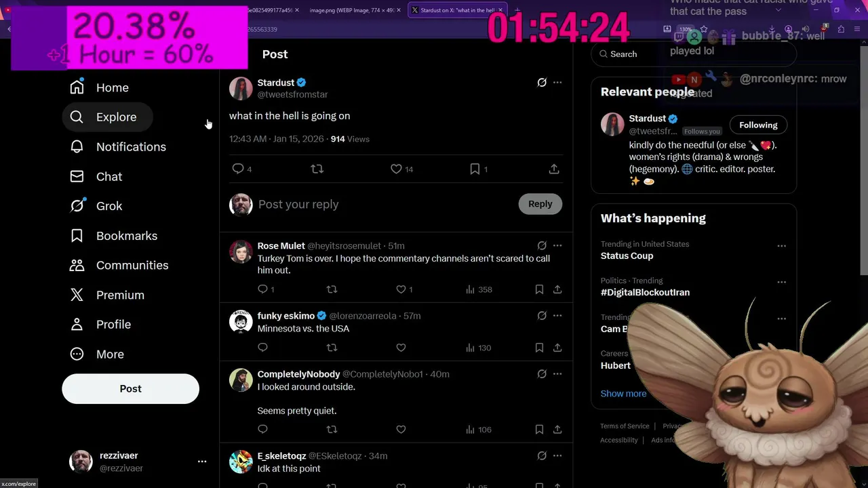View analytics of funky eskimo's reply
Image resolution: width=868 pixels, height=488 pixels.
coord(479,348)
